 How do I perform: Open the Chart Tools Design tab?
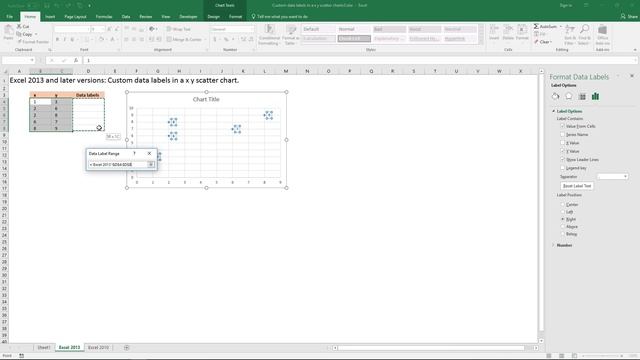point(213,17)
